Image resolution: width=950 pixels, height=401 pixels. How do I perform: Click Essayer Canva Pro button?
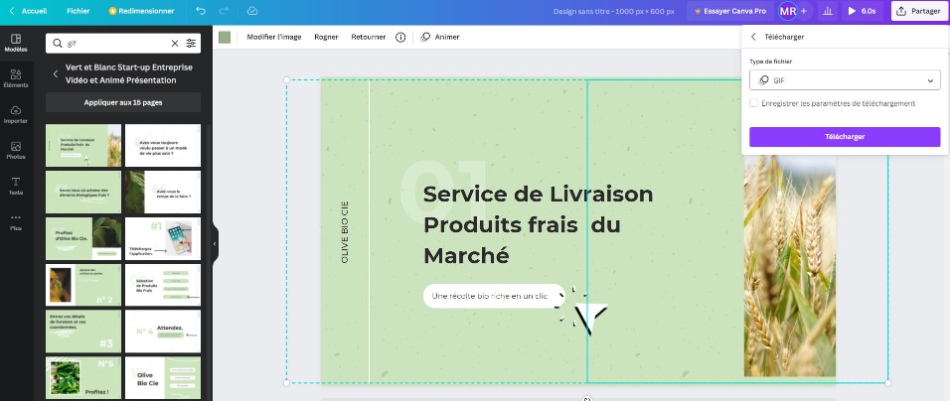(x=730, y=11)
